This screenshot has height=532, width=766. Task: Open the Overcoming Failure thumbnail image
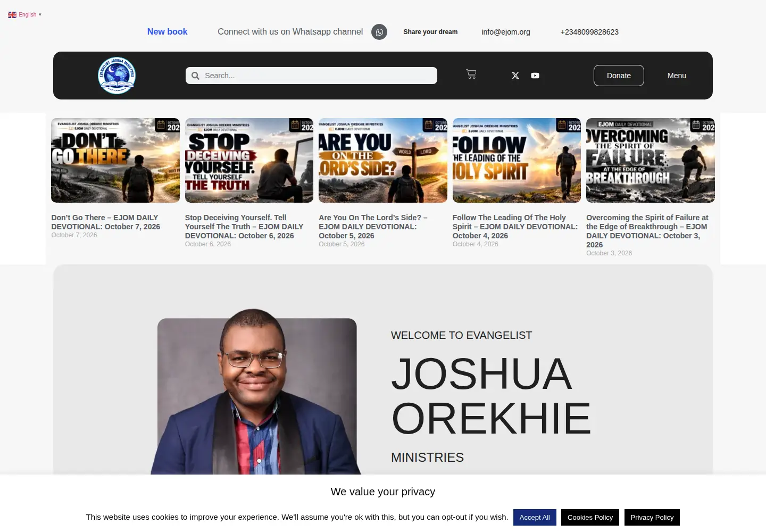(x=651, y=160)
